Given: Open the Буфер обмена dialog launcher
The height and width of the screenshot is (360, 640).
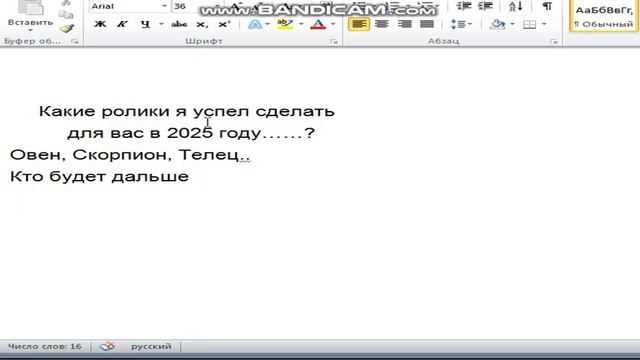Looking at the screenshot, I should [75, 41].
